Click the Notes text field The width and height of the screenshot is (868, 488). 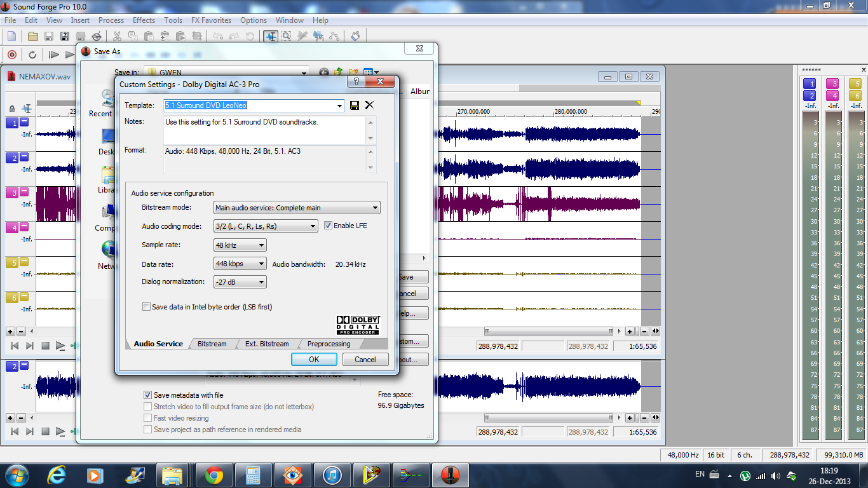[x=265, y=130]
